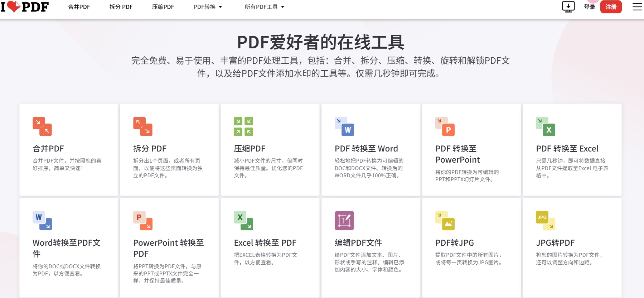Open the hamburger menu

coord(637,7)
